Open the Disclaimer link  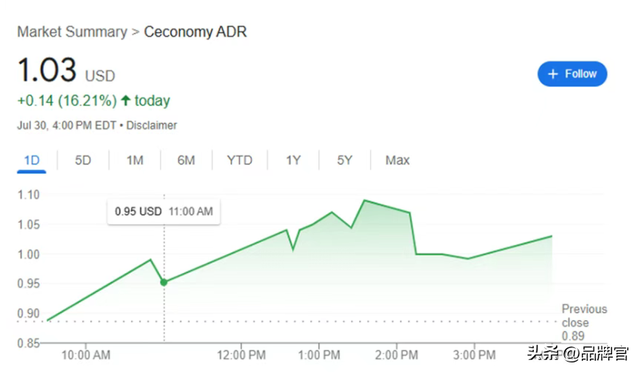[x=151, y=125]
